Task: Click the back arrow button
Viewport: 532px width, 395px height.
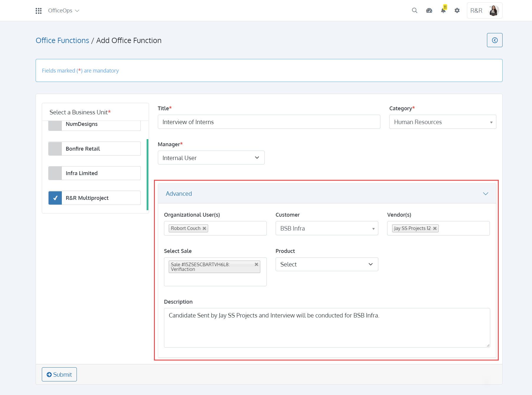Action: coord(495,40)
